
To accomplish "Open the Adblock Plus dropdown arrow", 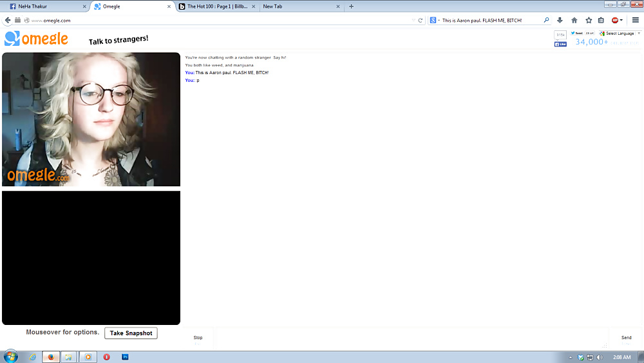I will 621,20.
